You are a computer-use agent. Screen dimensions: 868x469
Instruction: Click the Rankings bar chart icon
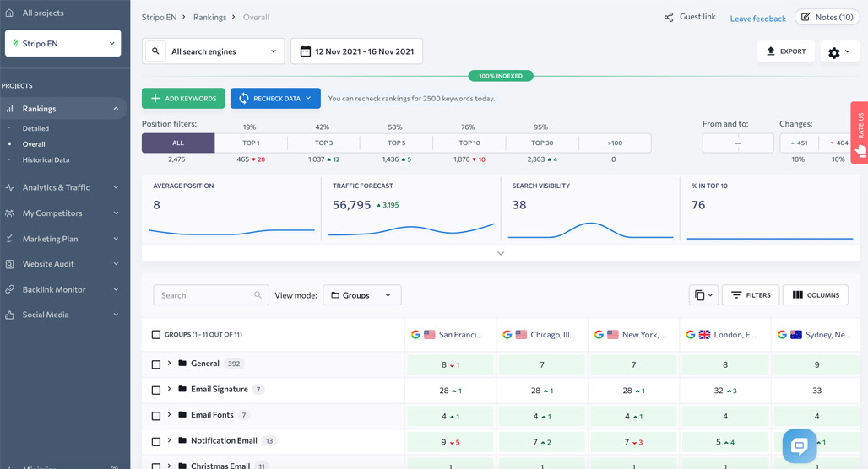[x=9, y=109]
